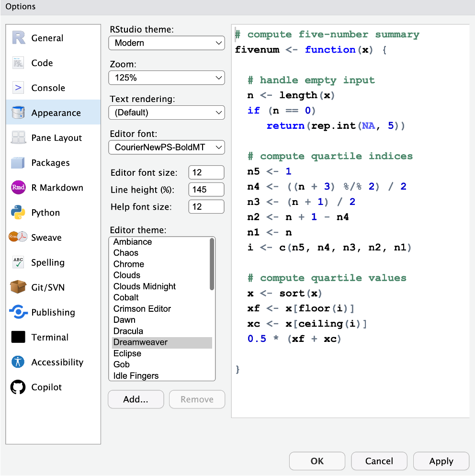Click the Help font size field
This screenshot has width=475, height=476.
206,207
